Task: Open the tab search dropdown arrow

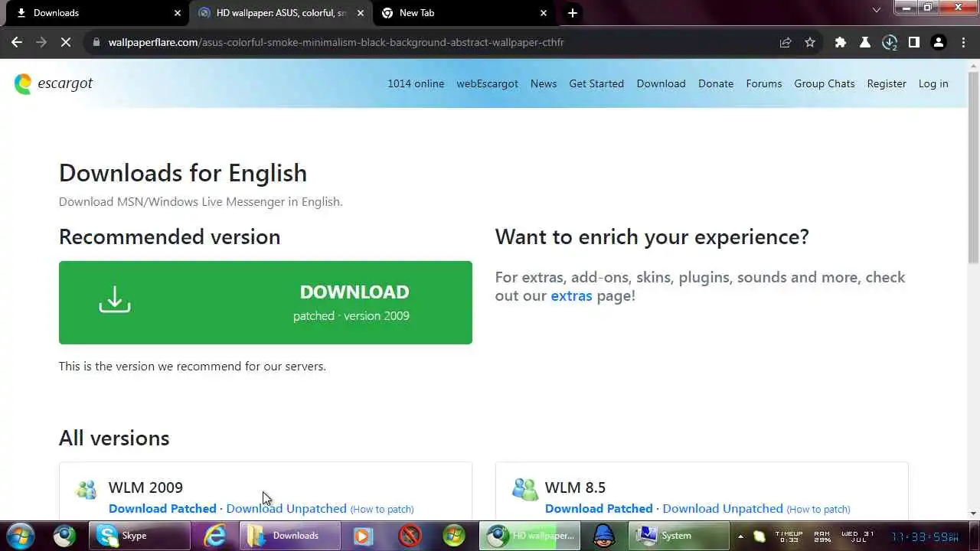Action: [x=877, y=10]
